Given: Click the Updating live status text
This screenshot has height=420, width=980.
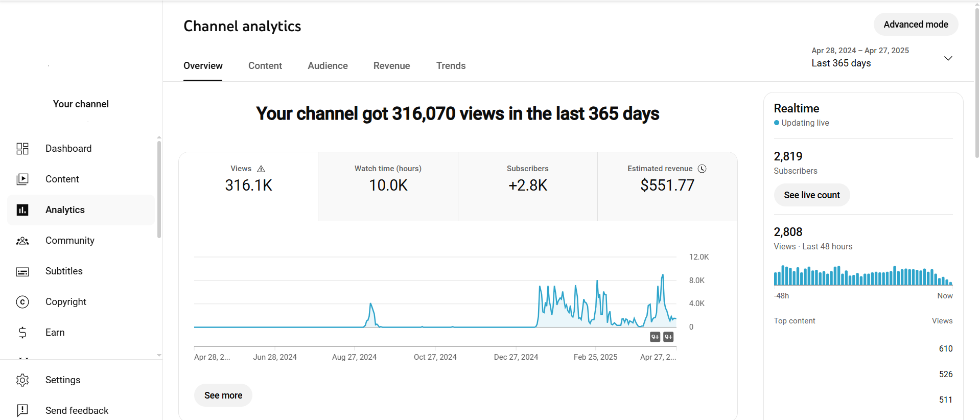Looking at the screenshot, I should pos(805,123).
